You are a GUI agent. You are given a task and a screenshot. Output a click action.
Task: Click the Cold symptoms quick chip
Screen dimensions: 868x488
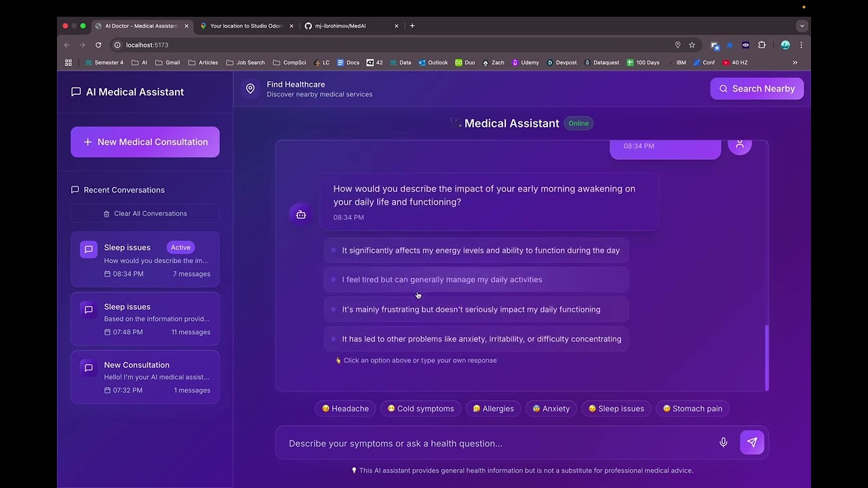(420, 409)
